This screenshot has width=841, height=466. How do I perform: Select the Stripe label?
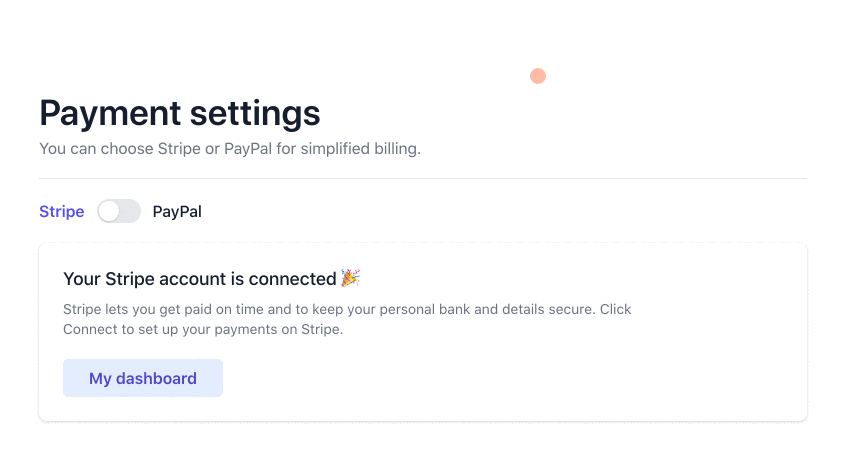pos(62,211)
